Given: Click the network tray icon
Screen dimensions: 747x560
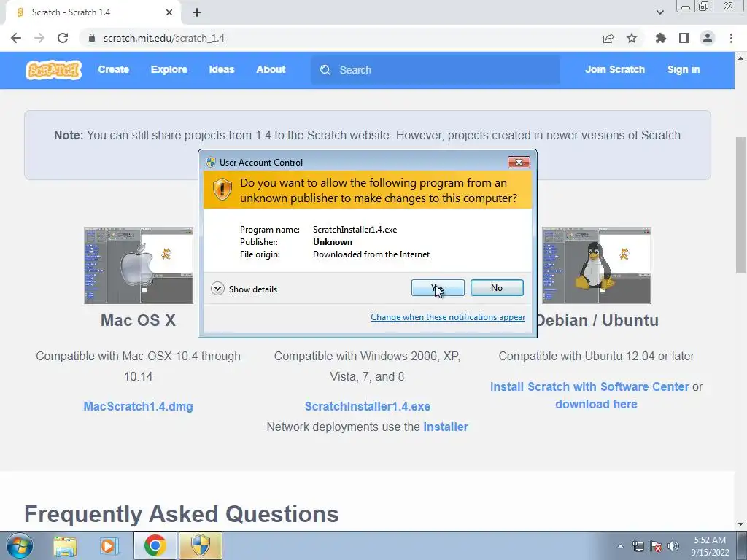Looking at the screenshot, I should click(638, 546).
